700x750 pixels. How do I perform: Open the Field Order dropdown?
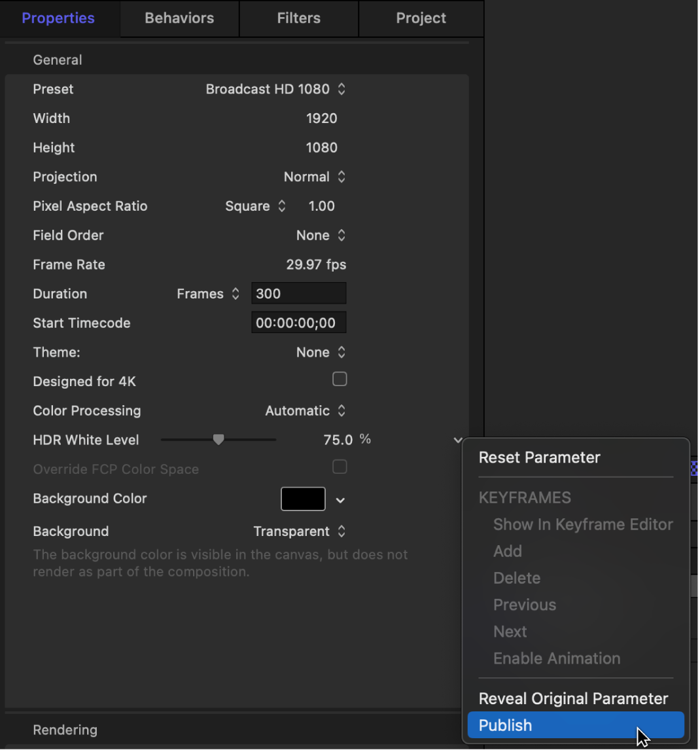321,235
